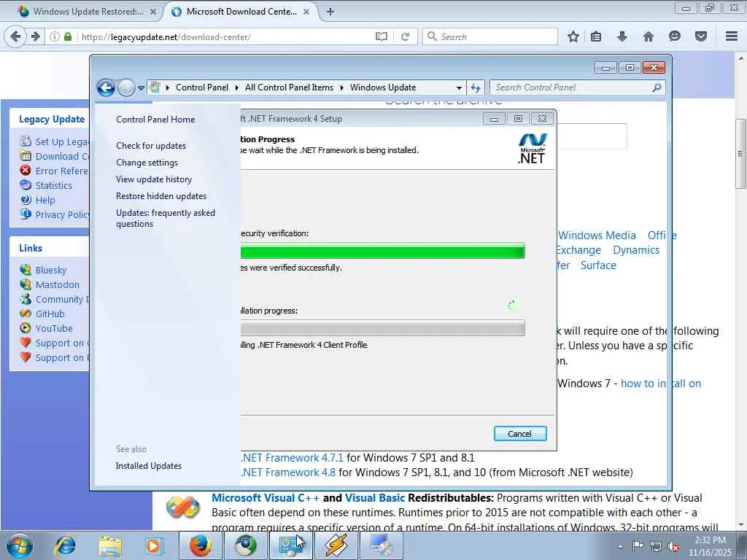The height and width of the screenshot is (560, 747).
Task: Open Statistics link in Legacy Update sidebar
Action: coord(54,185)
